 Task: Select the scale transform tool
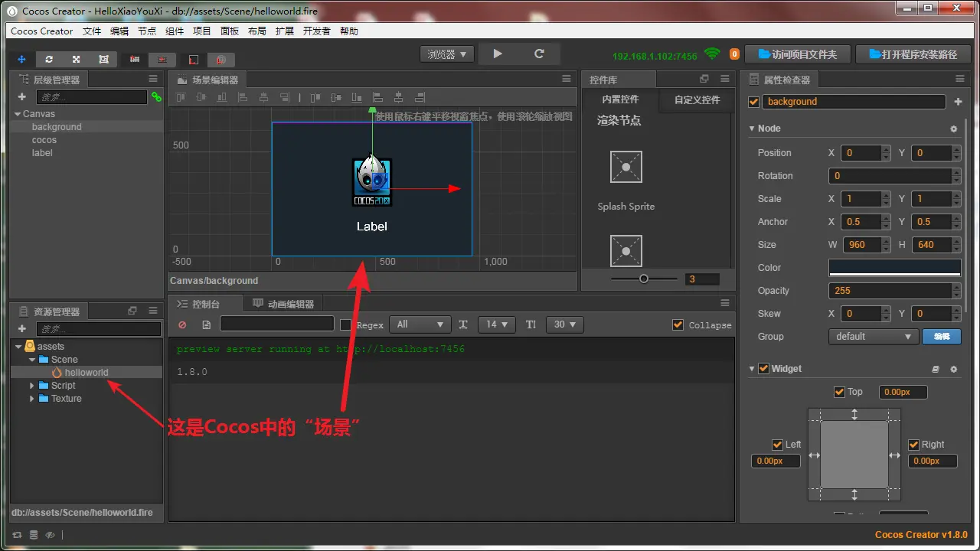point(77,59)
